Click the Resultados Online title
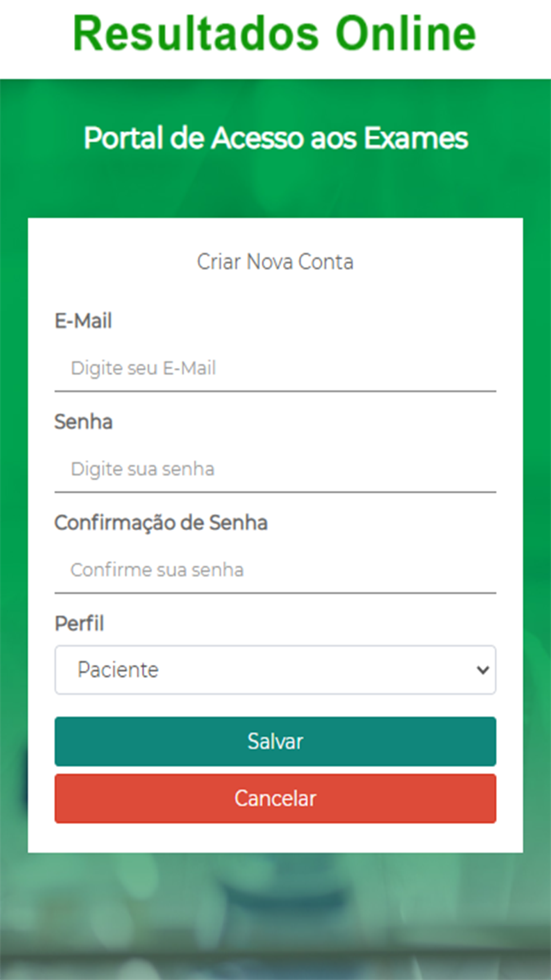The width and height of the screenshot is (551, 980). [x=274, y=33]
